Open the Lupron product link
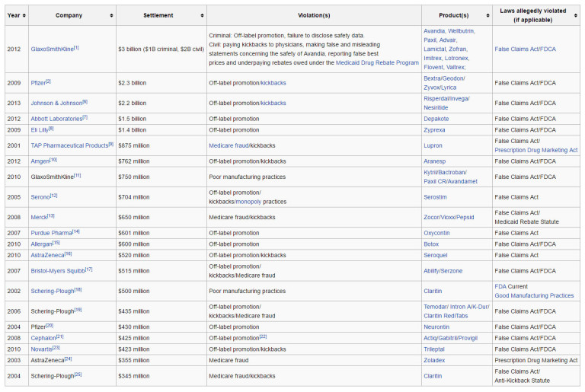 433,145
